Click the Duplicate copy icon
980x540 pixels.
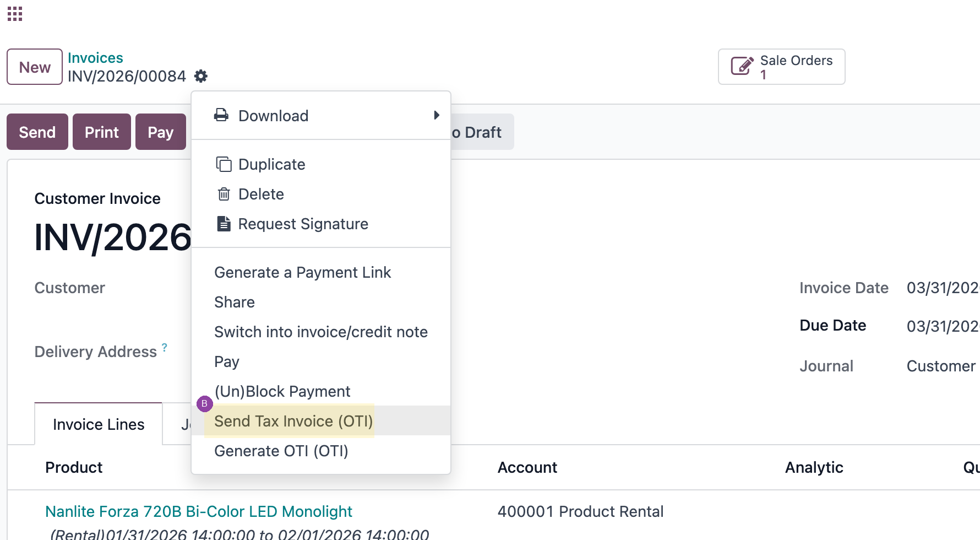coord(224,164)
